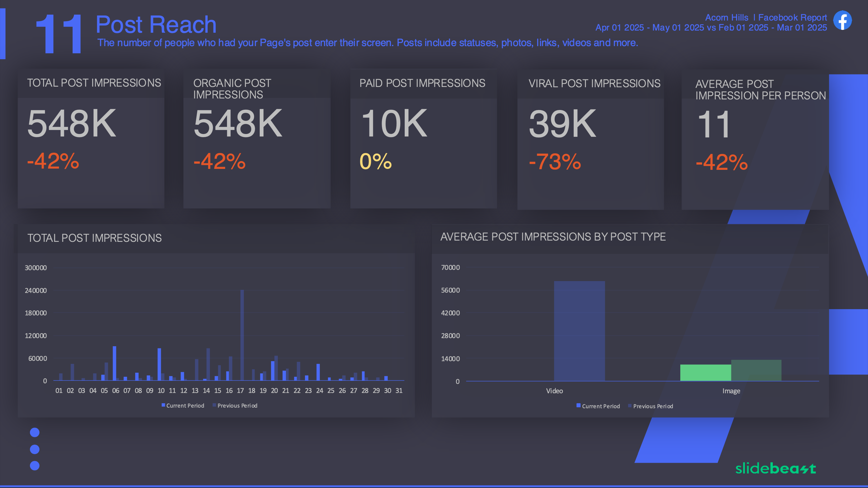Click the Post Reach slide title
868x488 pixels.
tap(156, 25)
